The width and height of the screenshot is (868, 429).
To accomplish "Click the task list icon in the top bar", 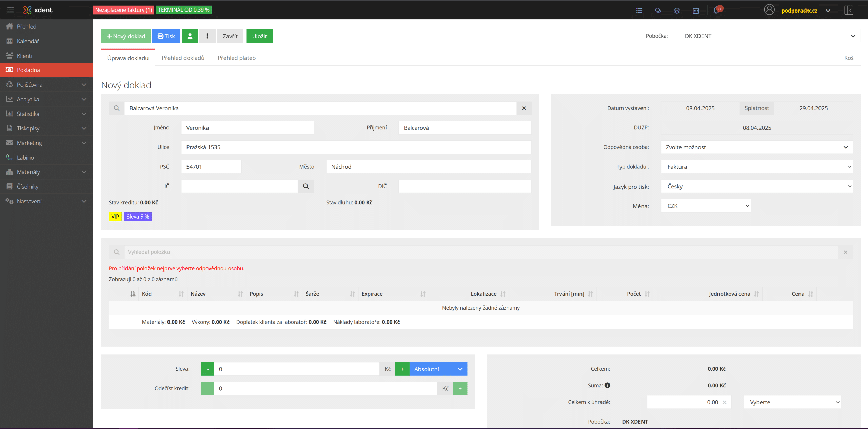I will click(x=639, y=11).
